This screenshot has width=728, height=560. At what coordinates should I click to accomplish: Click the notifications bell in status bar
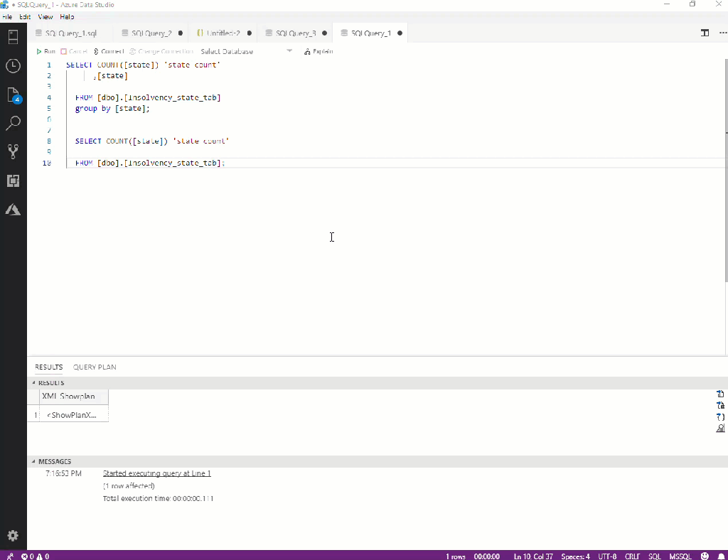[721, 556]
